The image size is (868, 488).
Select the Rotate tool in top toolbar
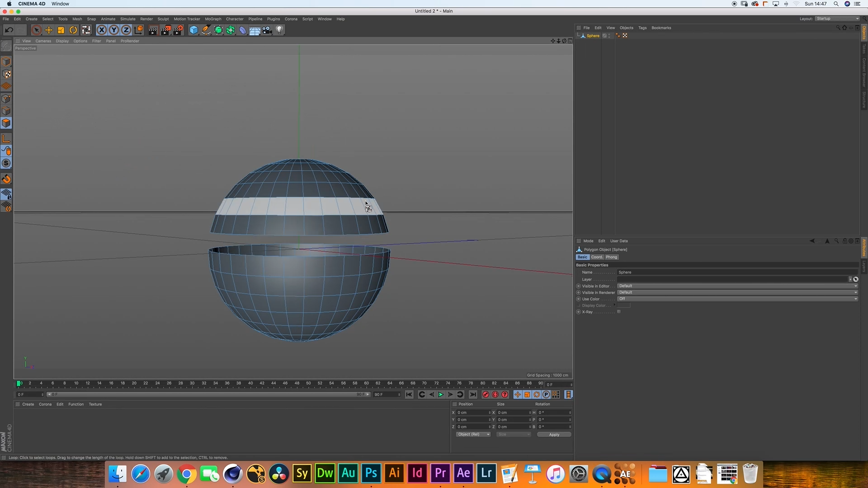pos(73,30)
